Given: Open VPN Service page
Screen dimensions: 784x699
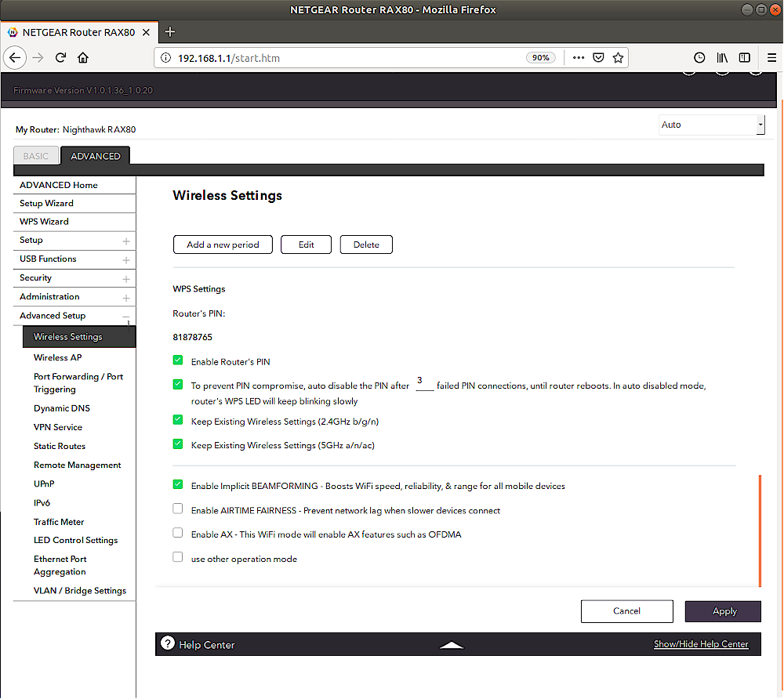Looking at the screenshot, I should coord(57,428).
